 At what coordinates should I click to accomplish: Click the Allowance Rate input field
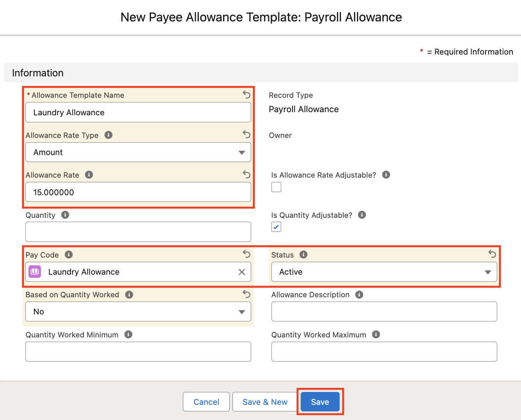tap(138, 192)
